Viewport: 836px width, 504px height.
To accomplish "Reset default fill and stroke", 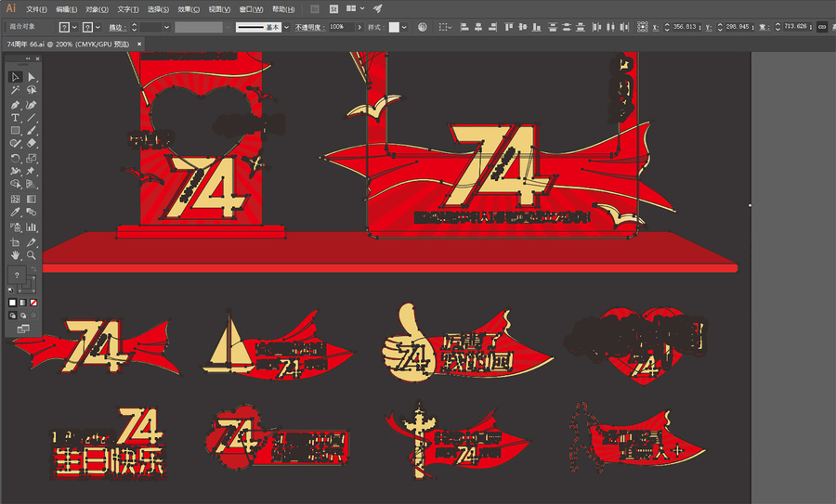I will 11,291.
